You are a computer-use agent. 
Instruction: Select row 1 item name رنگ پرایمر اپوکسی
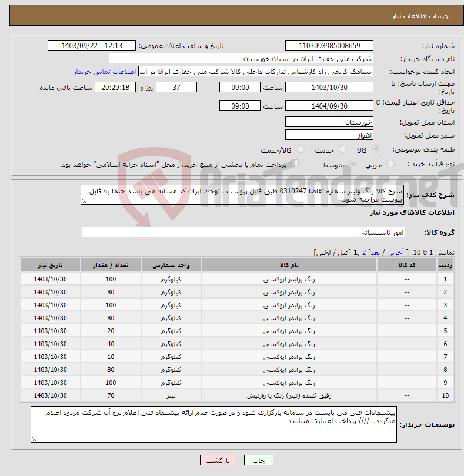tap(289, 279)
